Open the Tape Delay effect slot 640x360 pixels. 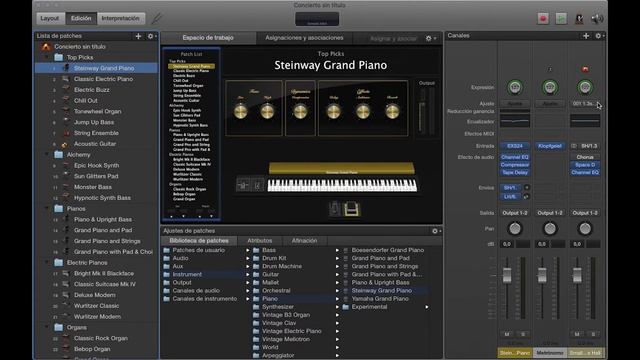coord(515,173)
